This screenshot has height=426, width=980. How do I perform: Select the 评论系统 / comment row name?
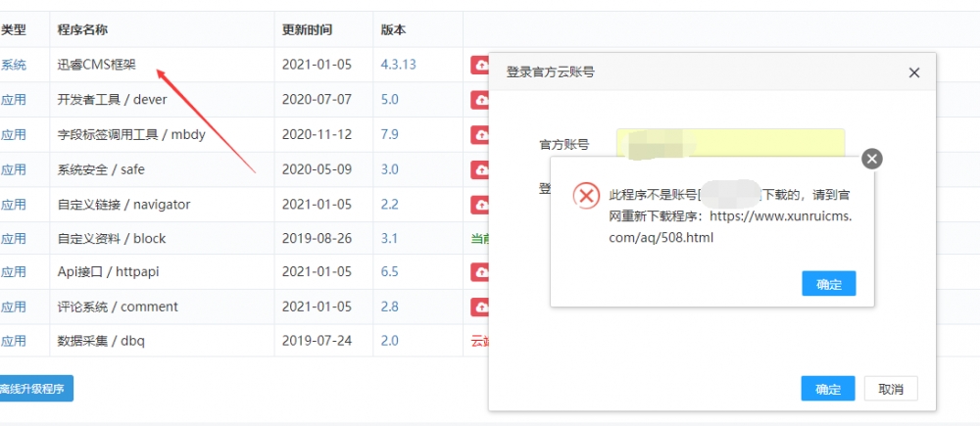pyautogui.click(x=118, y=307)
